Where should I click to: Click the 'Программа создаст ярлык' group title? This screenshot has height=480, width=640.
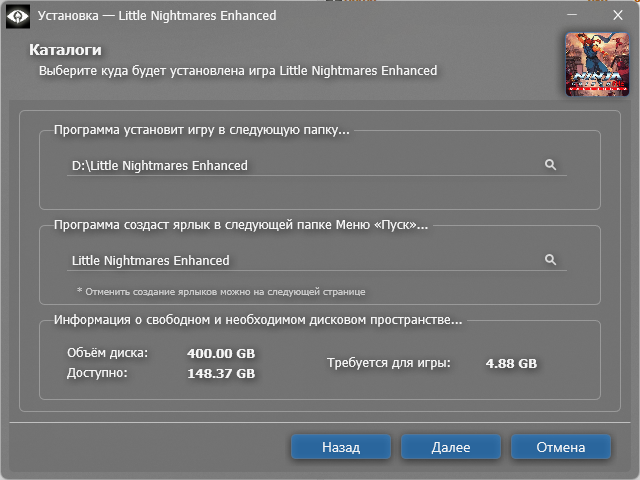click(x=241, y=225)
